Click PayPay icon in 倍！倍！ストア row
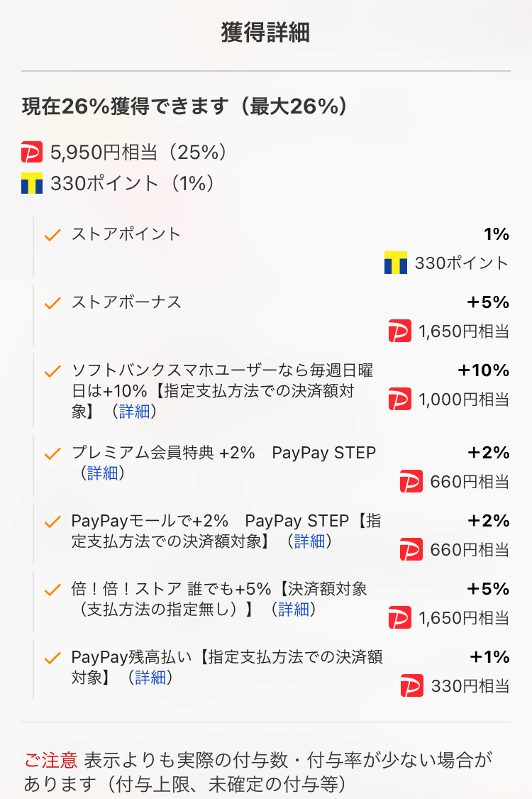The height and width of the screenshot is (799, 532). pos(400,618)
